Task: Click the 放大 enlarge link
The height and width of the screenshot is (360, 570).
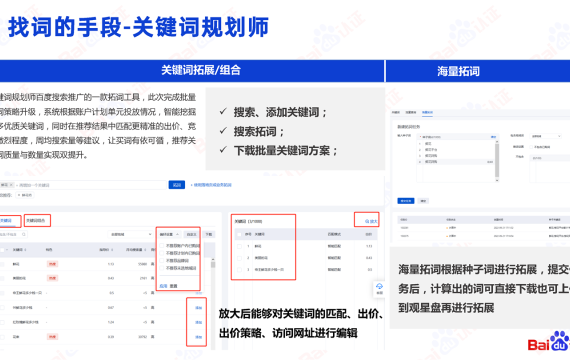Action: click(x=373, y=221)
